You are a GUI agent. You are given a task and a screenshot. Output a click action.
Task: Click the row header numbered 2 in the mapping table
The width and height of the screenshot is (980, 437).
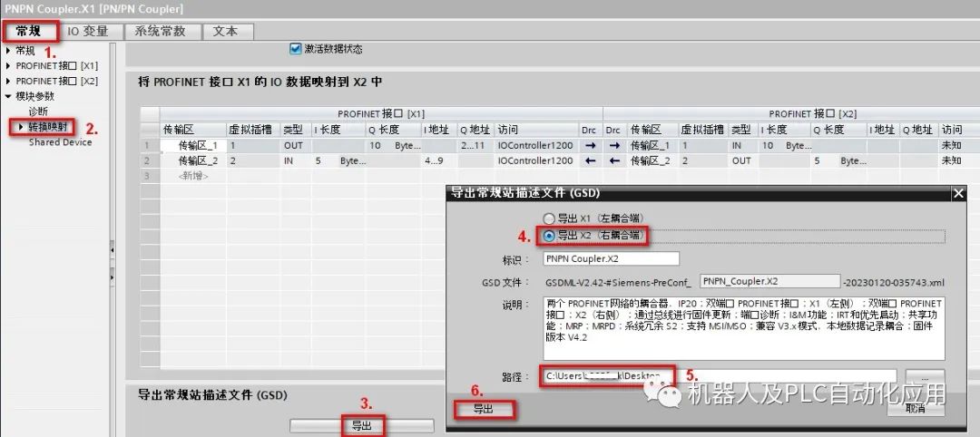(150, 161)
